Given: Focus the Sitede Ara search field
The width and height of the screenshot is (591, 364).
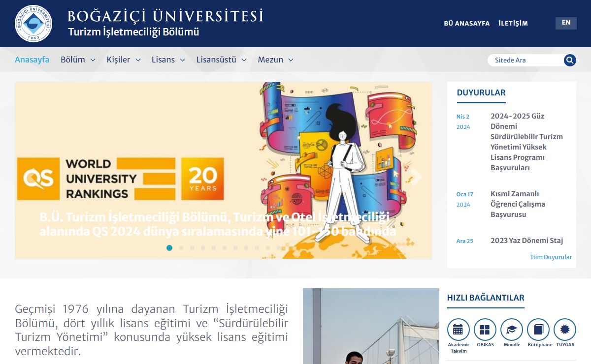Looking at the screenshot, I should point(526,60).
